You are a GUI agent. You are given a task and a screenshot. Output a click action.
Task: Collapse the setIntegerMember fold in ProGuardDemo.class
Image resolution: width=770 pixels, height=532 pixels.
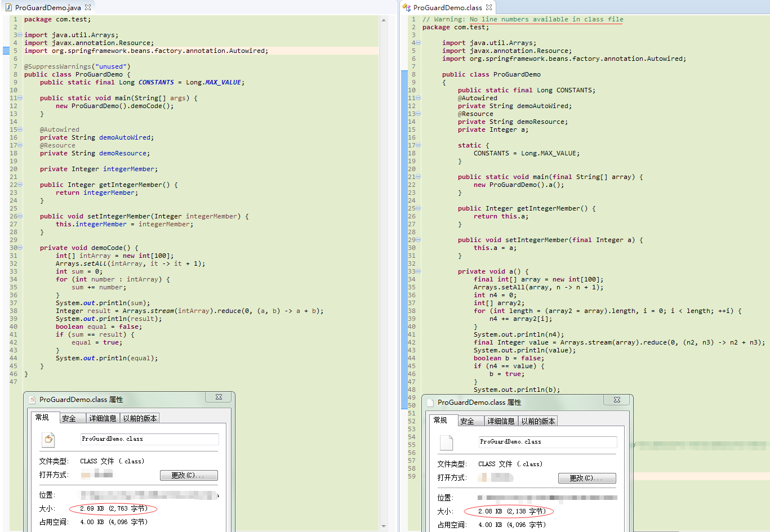pos(419,240)
